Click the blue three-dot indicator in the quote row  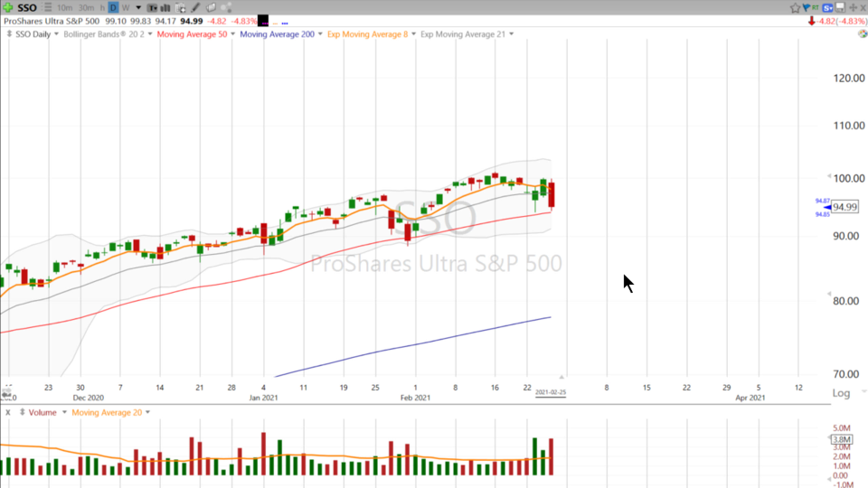coord(285,23)
